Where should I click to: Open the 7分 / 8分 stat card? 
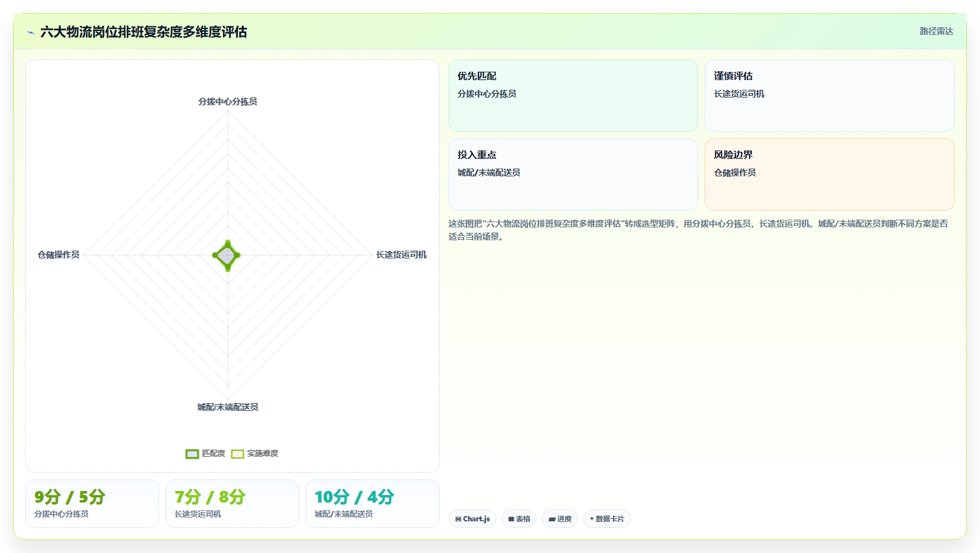pyautogui.click(x=232, y=503)
